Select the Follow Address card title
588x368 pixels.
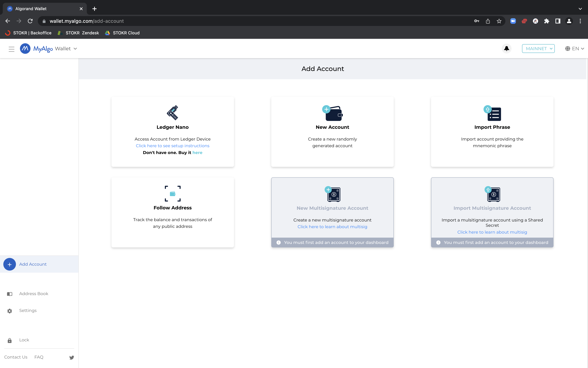point(173,208)
